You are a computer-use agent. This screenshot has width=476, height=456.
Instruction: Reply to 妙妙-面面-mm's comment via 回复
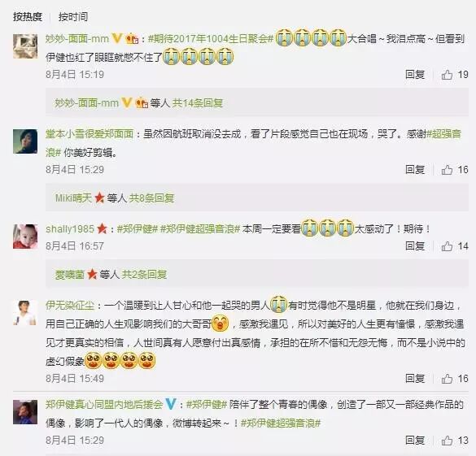click(415, 75)
